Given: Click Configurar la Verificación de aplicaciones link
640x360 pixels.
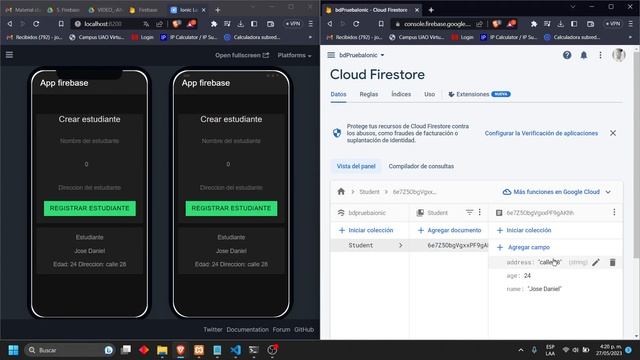Looking at the screenshot, I should point(541,133).
